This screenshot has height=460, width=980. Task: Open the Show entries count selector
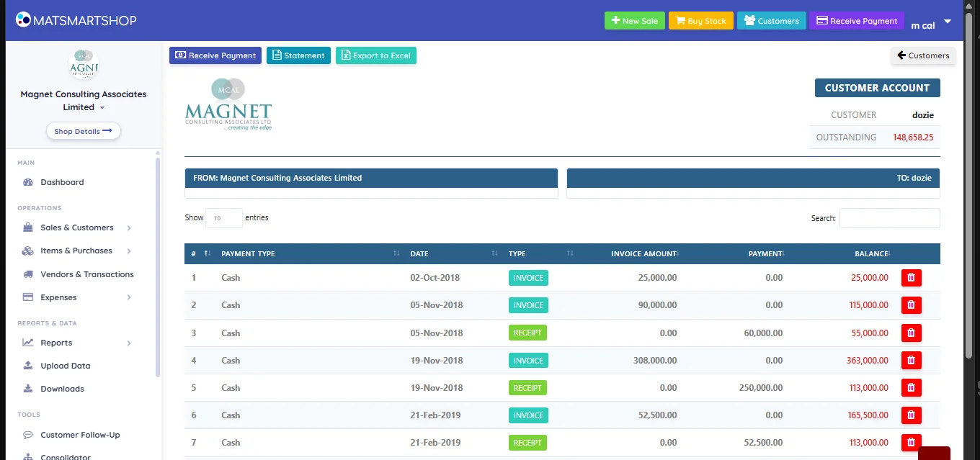(x=223, y=218)
